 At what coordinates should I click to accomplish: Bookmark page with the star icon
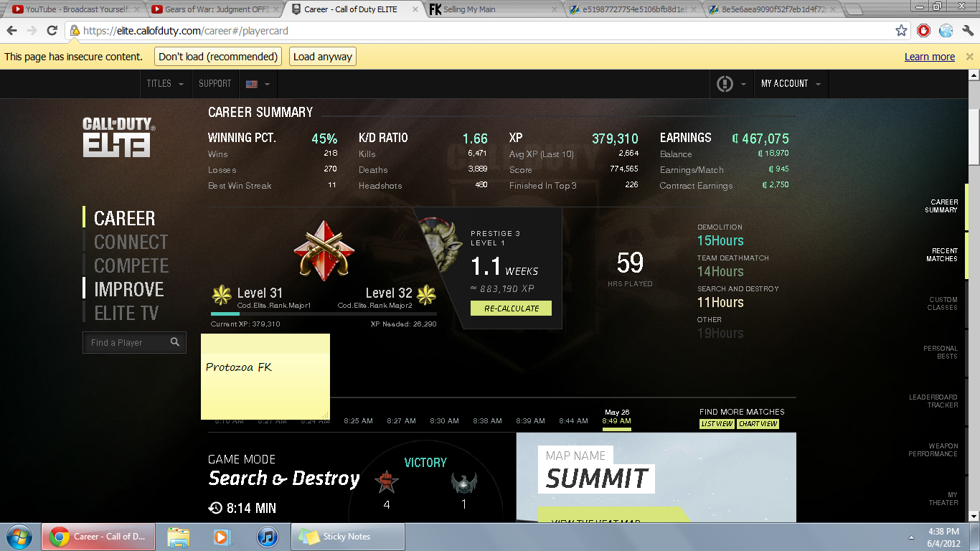(902, 31)
